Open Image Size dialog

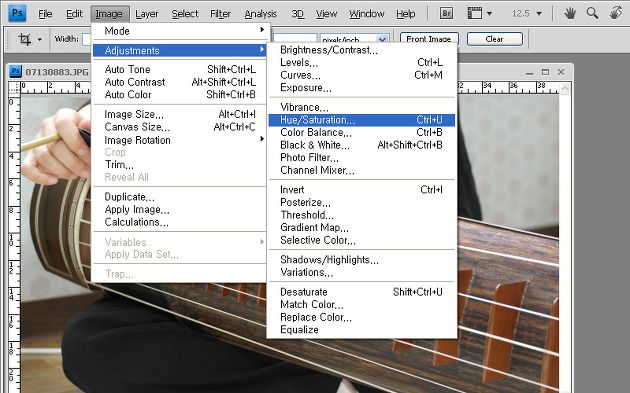click(x=180, y=114)
